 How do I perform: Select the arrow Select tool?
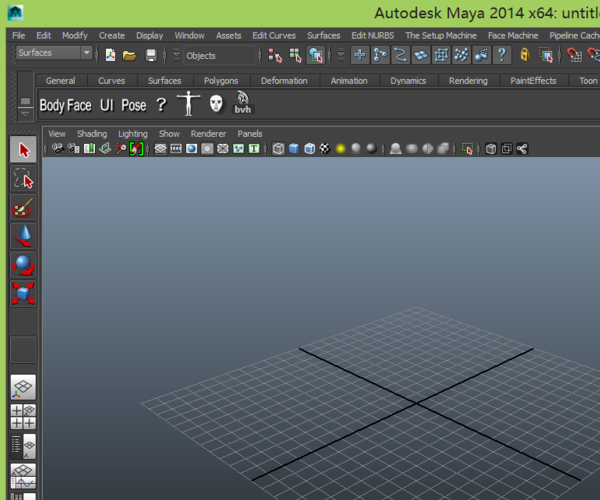[23, 151]
